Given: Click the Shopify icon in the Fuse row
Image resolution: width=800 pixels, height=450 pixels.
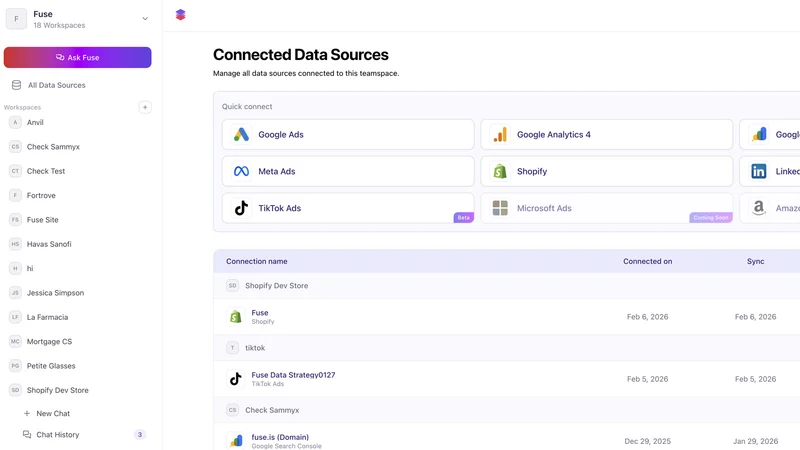Looking at the screenshot, I should (235, 317).
